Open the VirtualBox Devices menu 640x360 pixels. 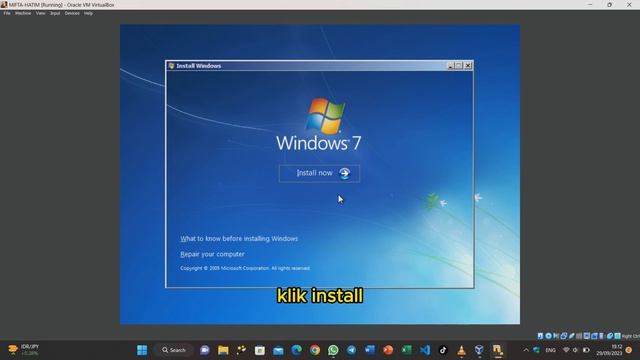coord(72,13)
